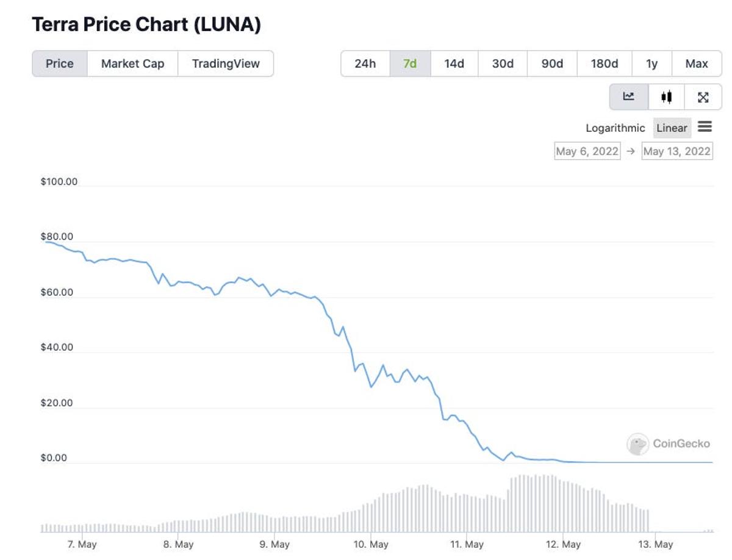The image size is (732, 560).
Task: Keep the Linear scale selected
Action: [672, 127]
